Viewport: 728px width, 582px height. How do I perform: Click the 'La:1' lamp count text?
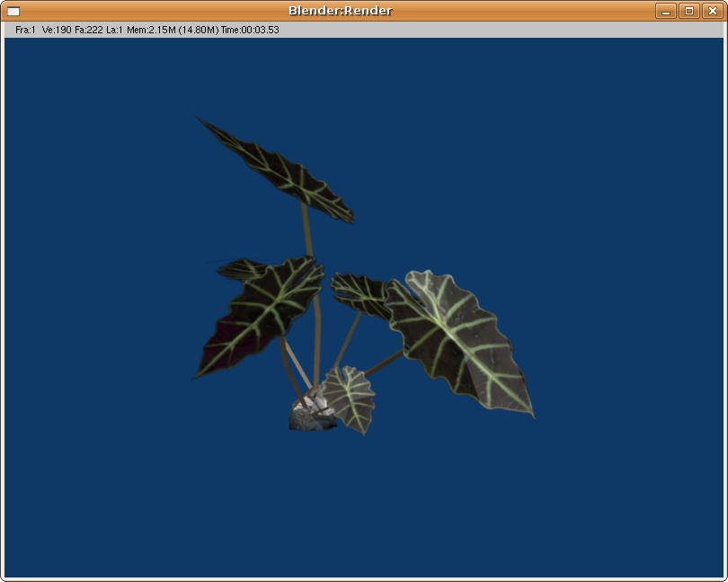click(114, 30)
